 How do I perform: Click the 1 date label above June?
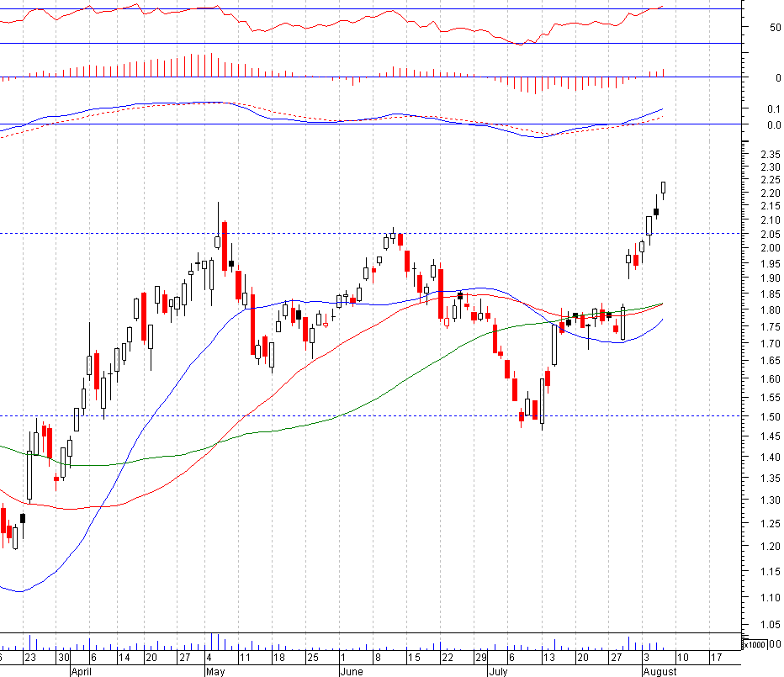click(x=343, y=658)
